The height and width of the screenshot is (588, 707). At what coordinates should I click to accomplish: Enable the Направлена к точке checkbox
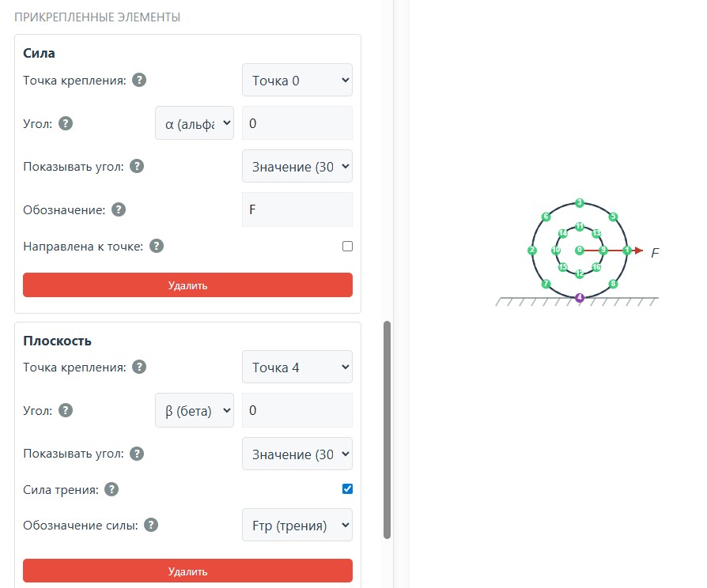click(347, 246)
